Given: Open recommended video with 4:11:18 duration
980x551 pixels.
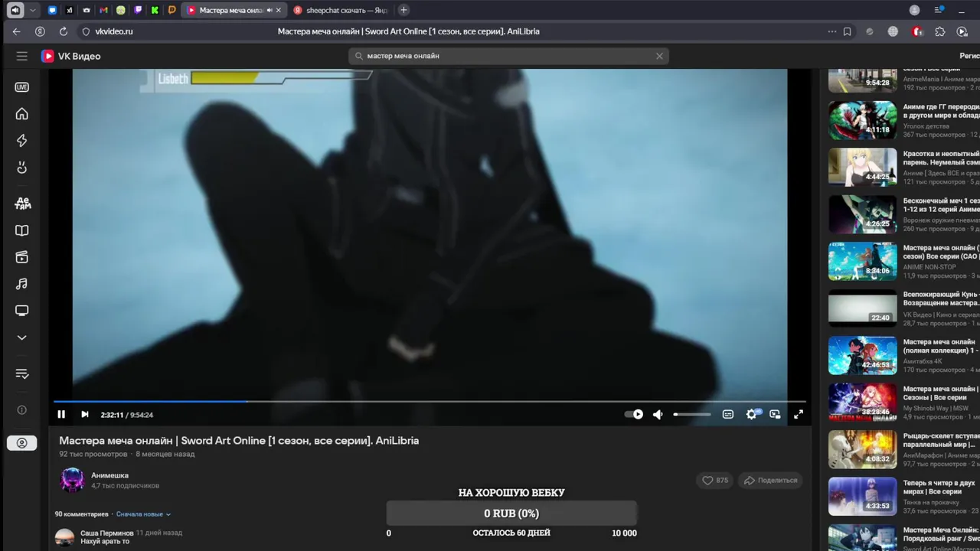Looking at the screenshot, I should click(862, 120).
